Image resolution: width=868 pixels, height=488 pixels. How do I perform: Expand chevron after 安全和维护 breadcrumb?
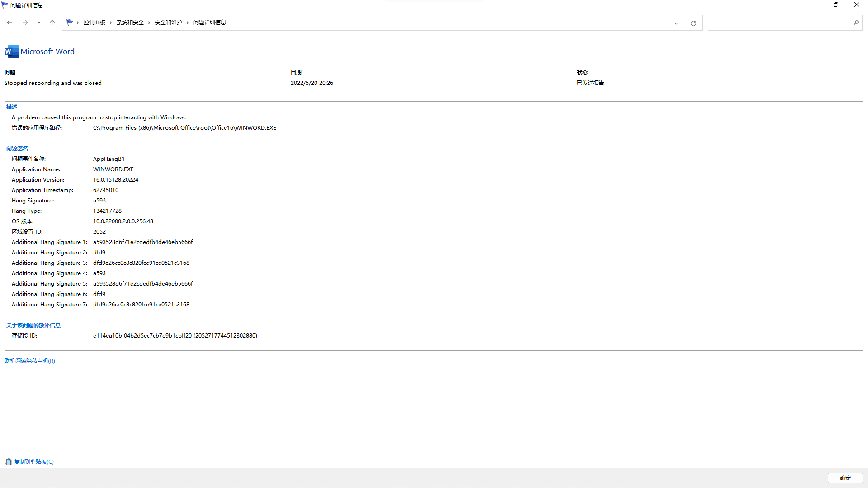(x=188, y=23)
